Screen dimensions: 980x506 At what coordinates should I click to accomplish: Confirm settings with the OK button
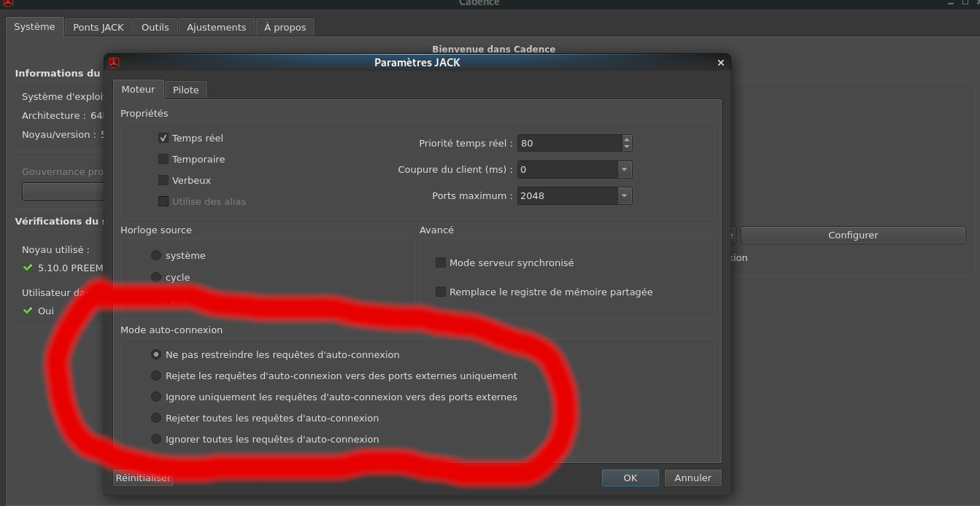[x=630, y=478]
